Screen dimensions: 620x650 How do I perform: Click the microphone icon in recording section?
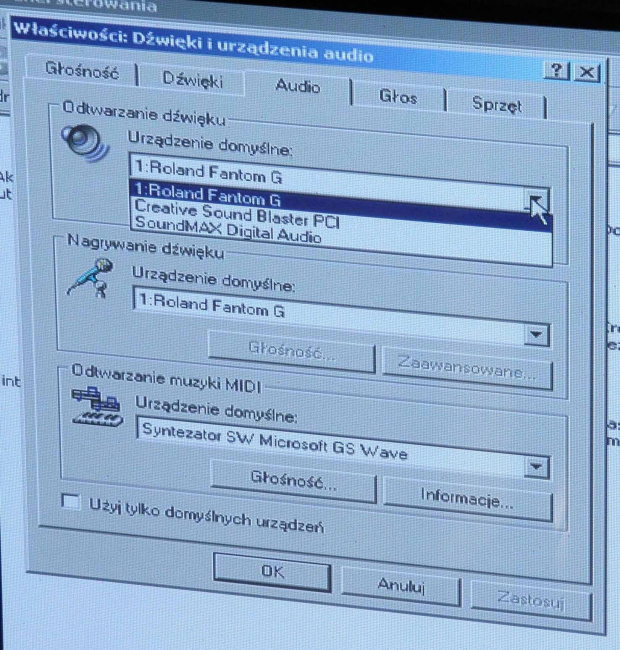(91, 277)
